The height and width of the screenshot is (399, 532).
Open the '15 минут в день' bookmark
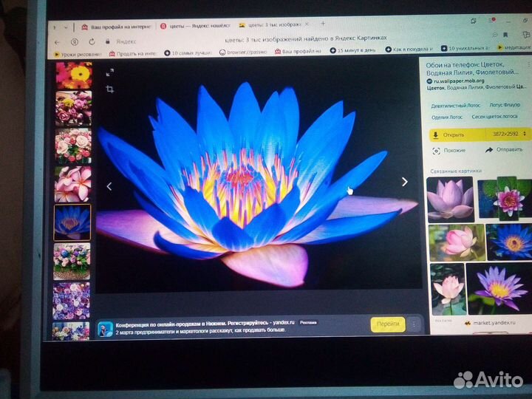click(x=355, y=52)
